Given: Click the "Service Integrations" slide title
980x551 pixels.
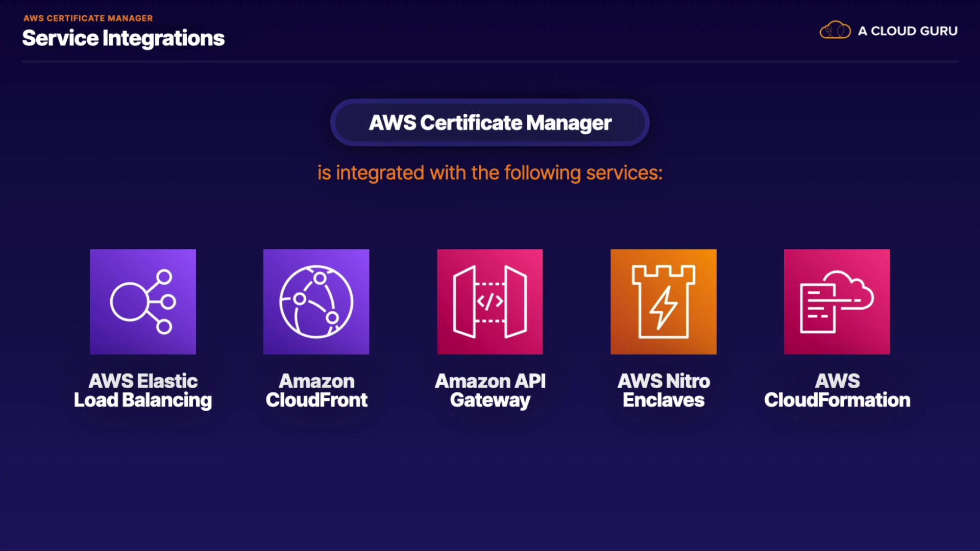Looking at the screenshot, I should click(x=124, y=38).
